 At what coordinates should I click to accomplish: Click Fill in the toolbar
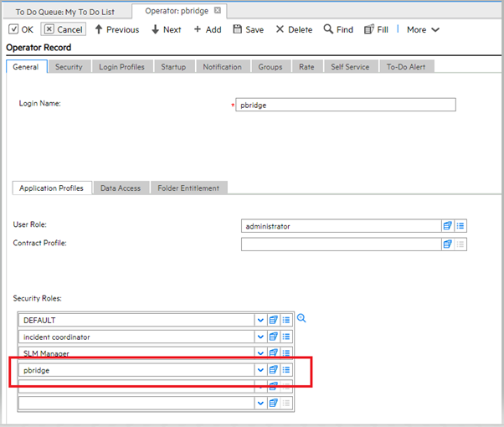[x=376, y=29]
